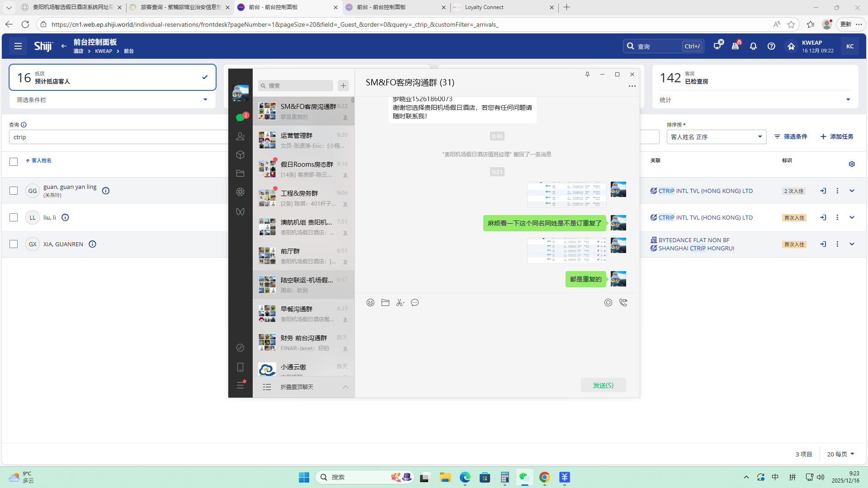Click the 发送(S) send button
The height and width of the screenshot is (488, 868).
coord(603,385)
